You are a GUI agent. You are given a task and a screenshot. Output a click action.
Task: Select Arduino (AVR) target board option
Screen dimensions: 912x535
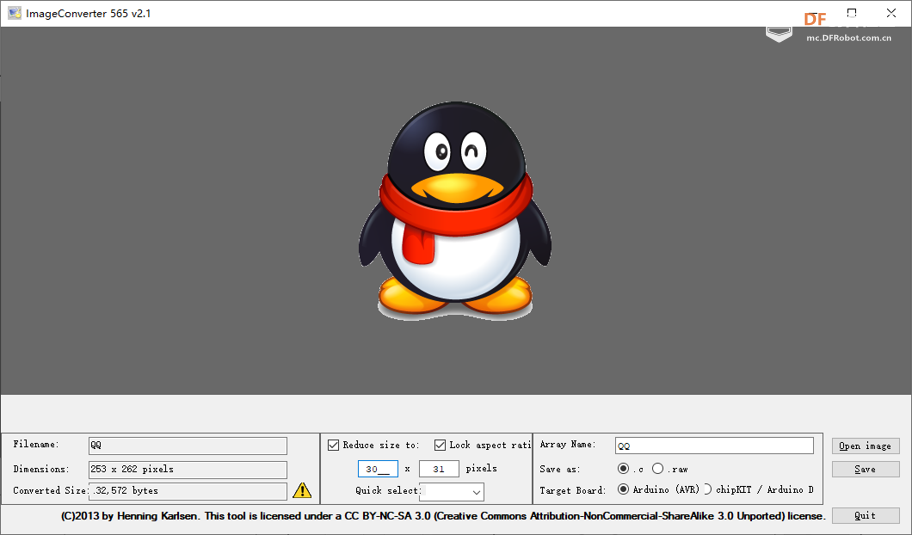coord(623,489)
